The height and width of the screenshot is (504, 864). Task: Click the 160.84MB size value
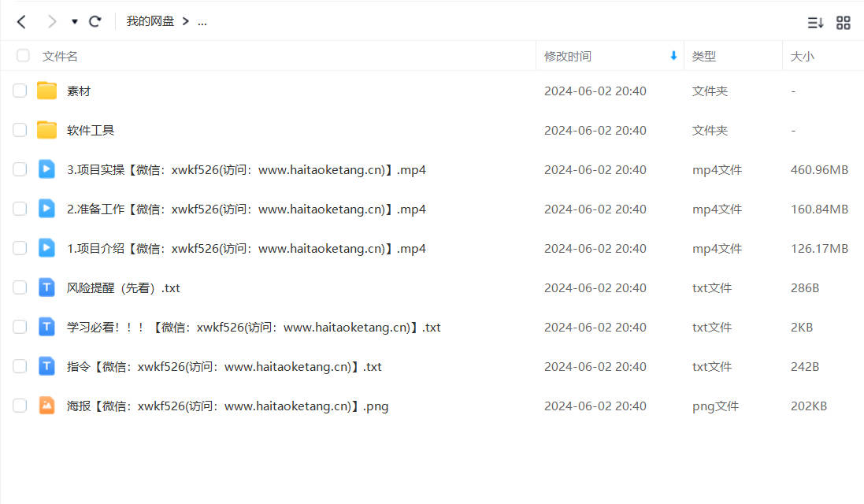(x=819, y=209)
